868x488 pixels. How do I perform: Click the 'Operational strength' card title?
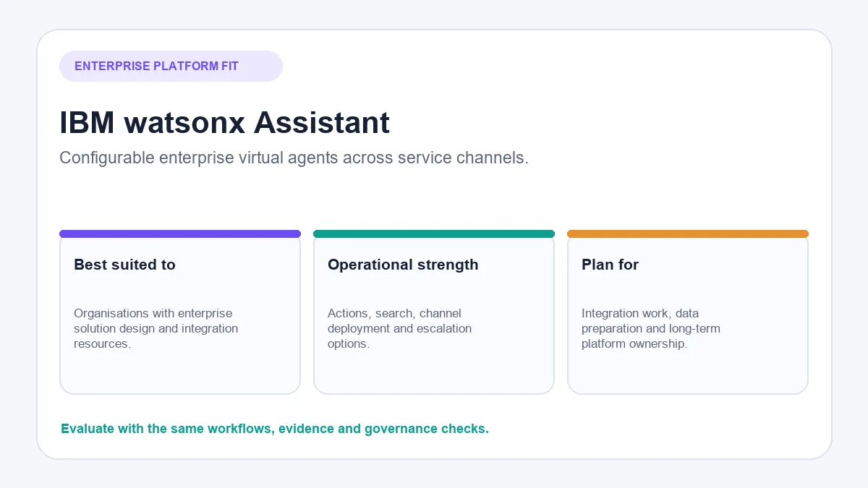pyautogui.click(x=403, y=265)
